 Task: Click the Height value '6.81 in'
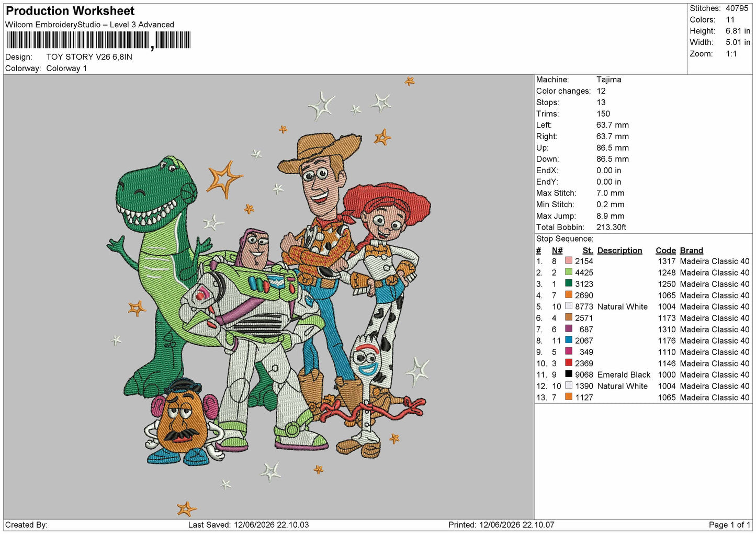click(x=738, y=31)
